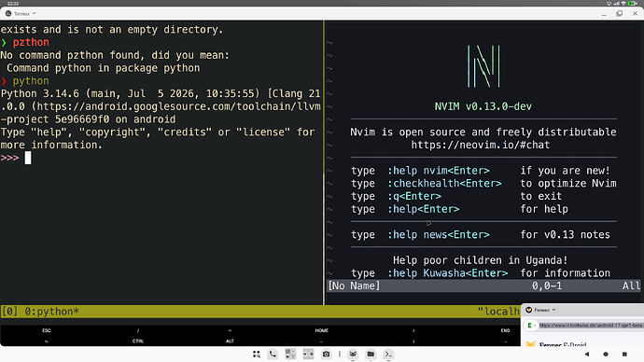Image resolution: width=644 pixels, height=362 pixels.
Task: Click the Fennec URL address bar
Action: pos(591,325)
